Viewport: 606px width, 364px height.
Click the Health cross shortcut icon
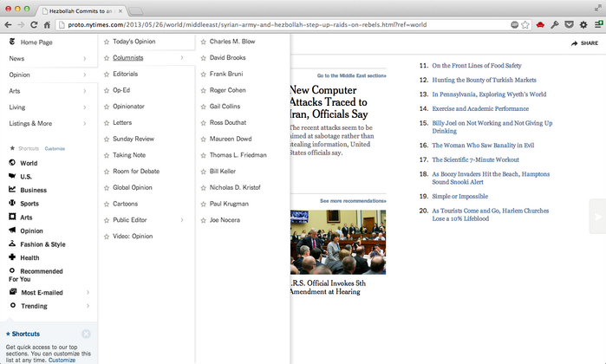pyautogui.click(x=12, y=257)
